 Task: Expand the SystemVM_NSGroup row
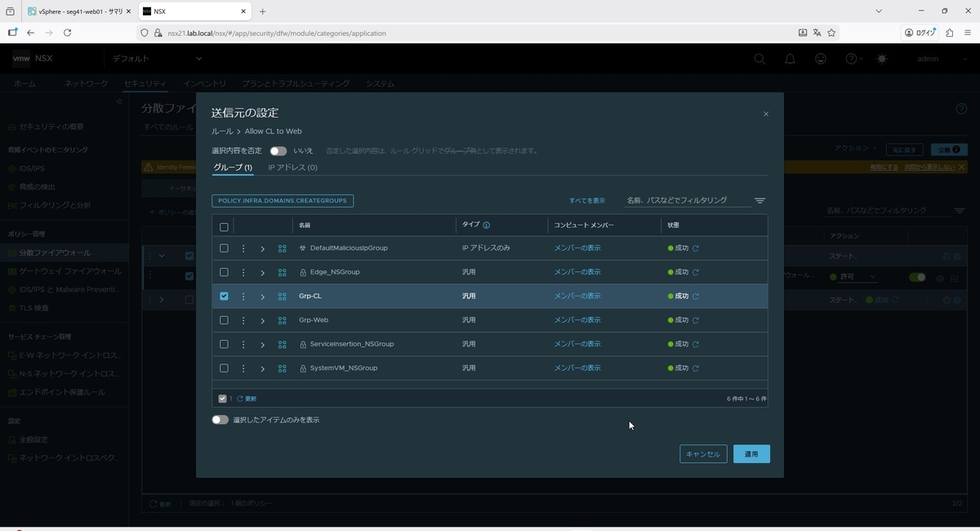point(263,368)
